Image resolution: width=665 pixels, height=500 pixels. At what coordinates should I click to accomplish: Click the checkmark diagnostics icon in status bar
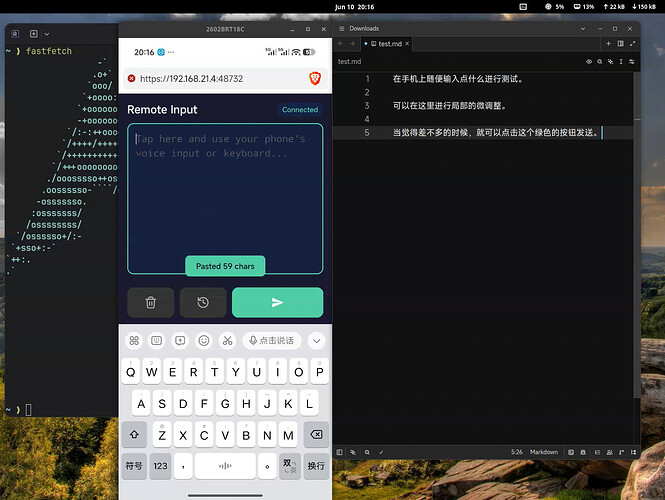(381, 452)
